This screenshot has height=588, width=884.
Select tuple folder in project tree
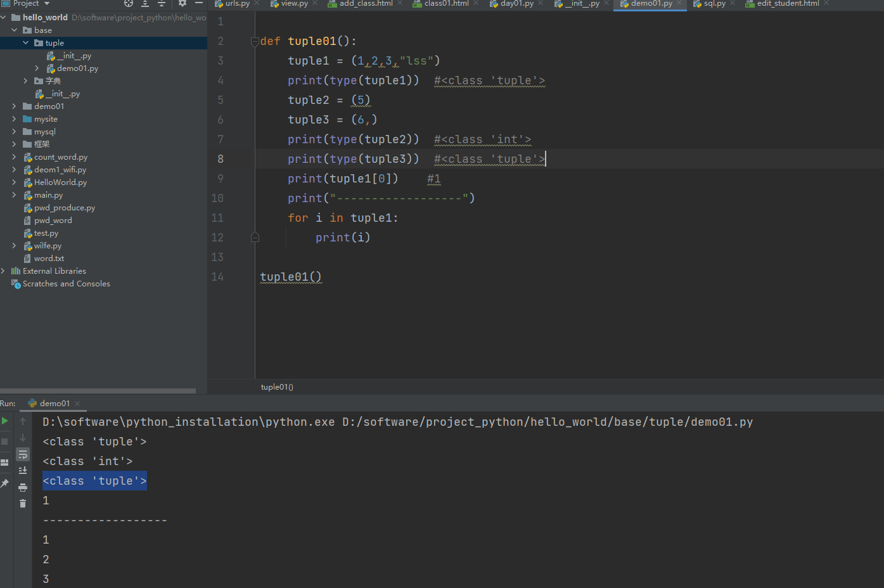(x=103, y=43)
